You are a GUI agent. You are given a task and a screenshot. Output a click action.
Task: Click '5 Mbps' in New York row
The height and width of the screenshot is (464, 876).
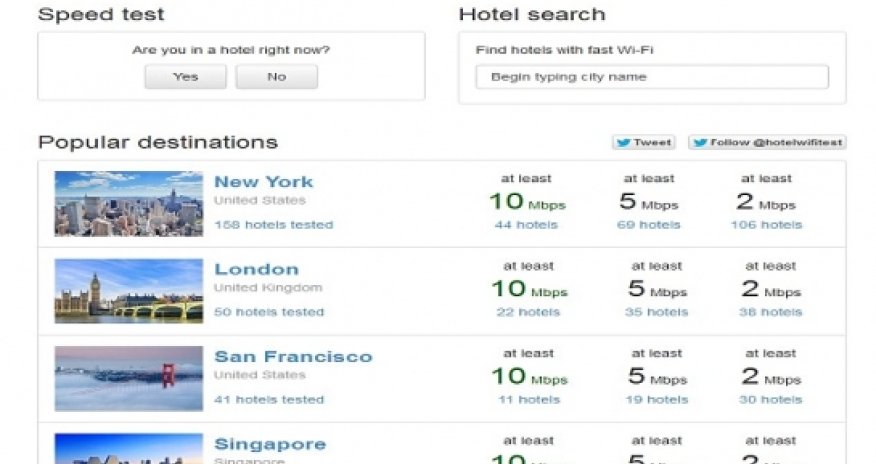[649, 202]
